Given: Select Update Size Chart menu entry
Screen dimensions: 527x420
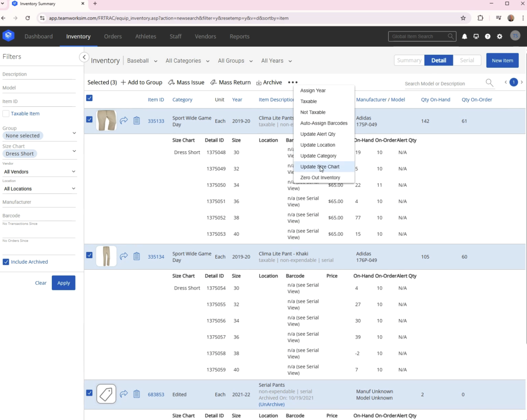Looking at the screenshot, I should tap(324, 167).
